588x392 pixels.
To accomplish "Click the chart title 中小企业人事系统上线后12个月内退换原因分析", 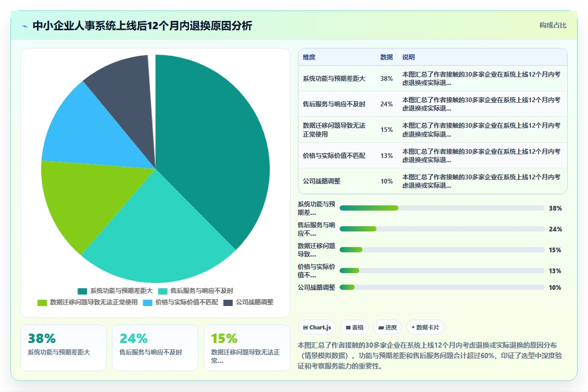I will point(142,26).
